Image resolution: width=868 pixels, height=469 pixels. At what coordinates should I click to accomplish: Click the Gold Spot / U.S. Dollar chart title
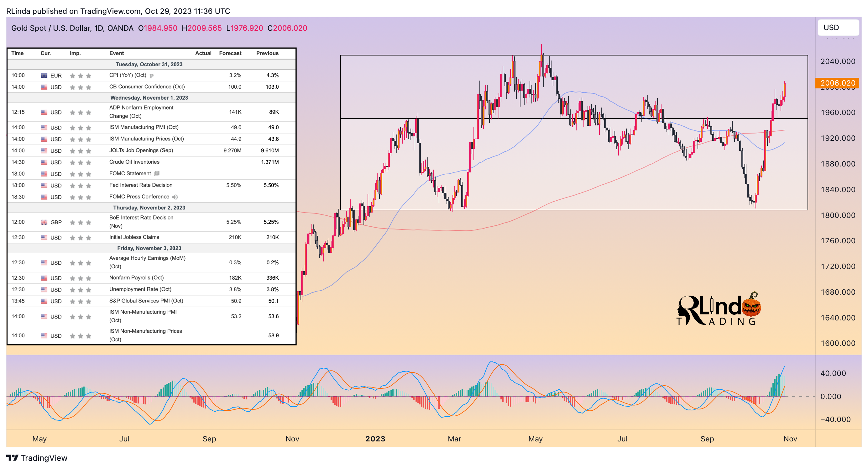coord(72,28)
